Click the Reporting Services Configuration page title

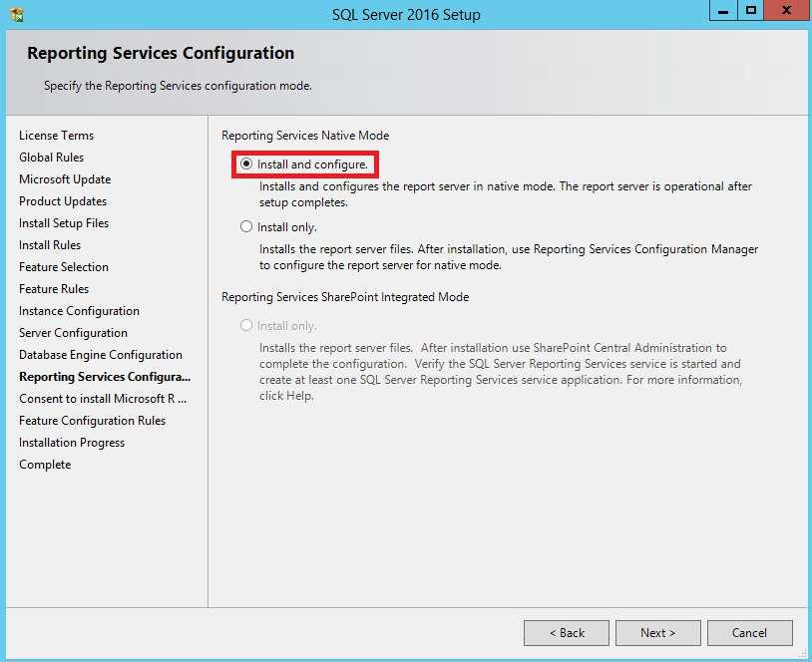161,53
